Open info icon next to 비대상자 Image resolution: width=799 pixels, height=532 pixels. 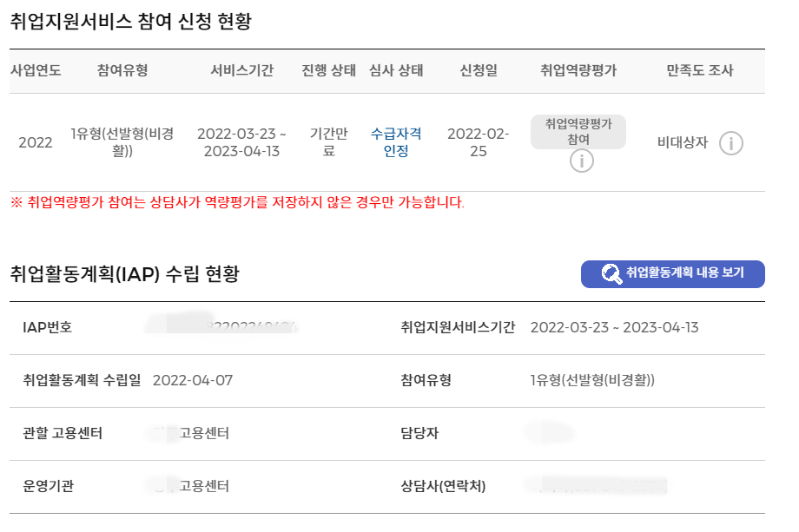[730, 143]
